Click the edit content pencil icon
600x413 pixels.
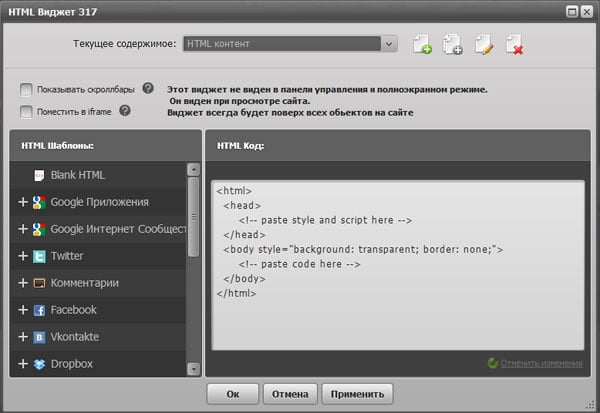coord(484,44)
